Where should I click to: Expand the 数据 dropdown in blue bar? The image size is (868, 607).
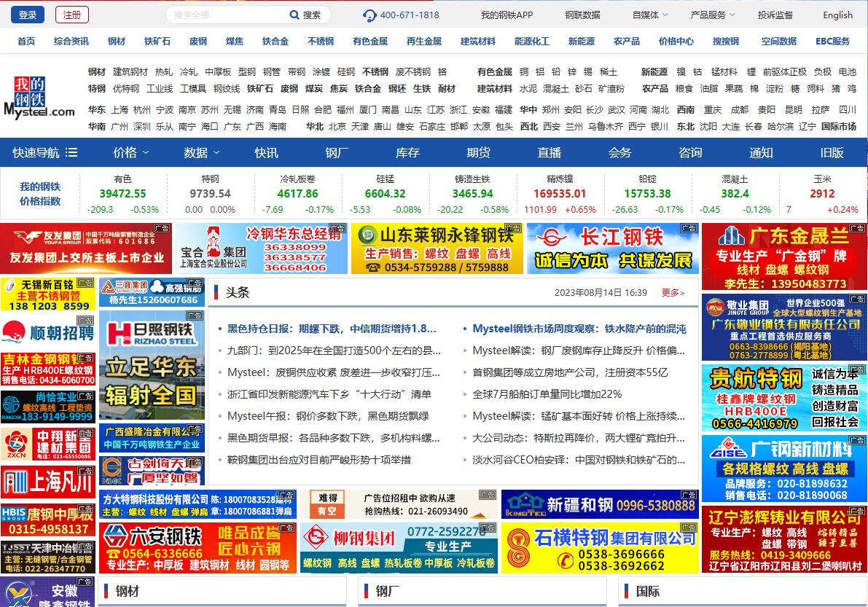(201, 152)
